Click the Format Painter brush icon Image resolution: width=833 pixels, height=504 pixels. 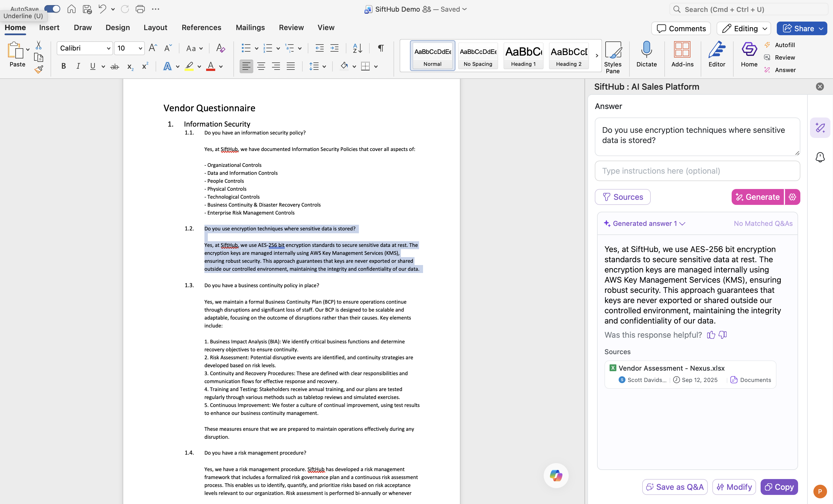click(39, 70)
